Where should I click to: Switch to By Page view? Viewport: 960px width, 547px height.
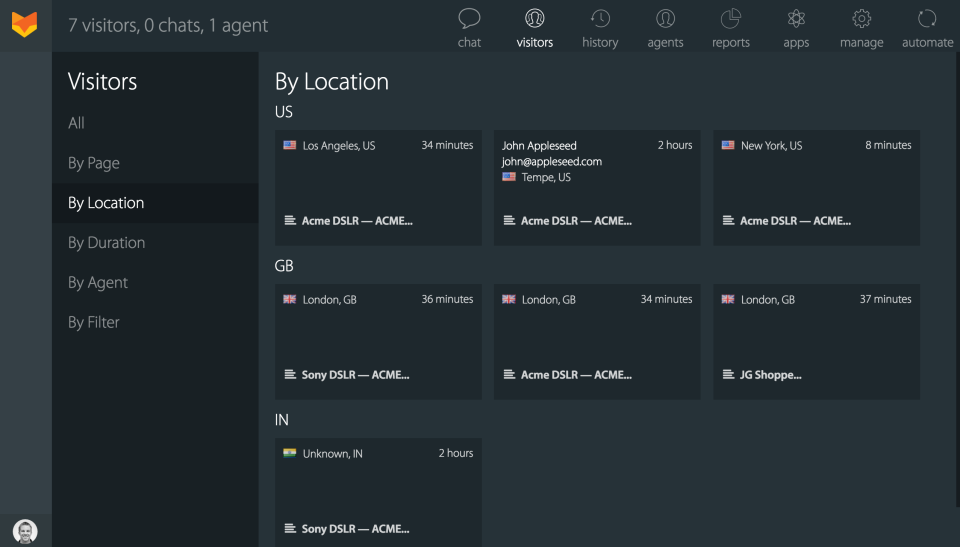pyautogui.click(x=94, y=163)
